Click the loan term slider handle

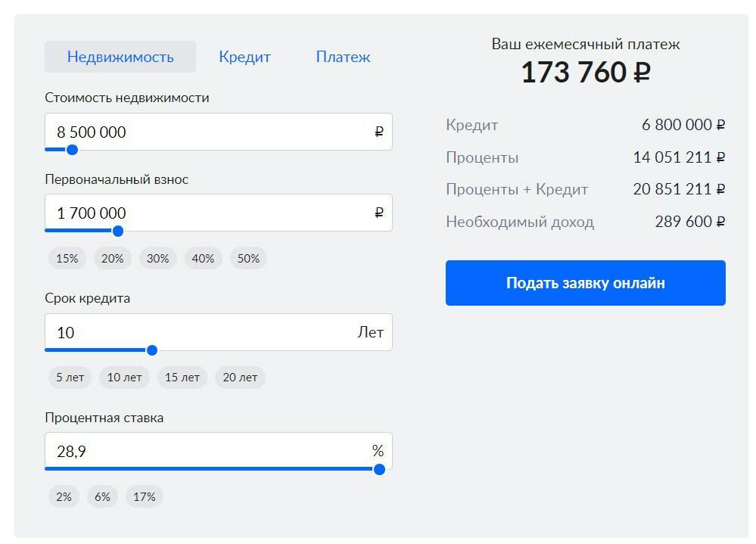click(x=152, y=350)
